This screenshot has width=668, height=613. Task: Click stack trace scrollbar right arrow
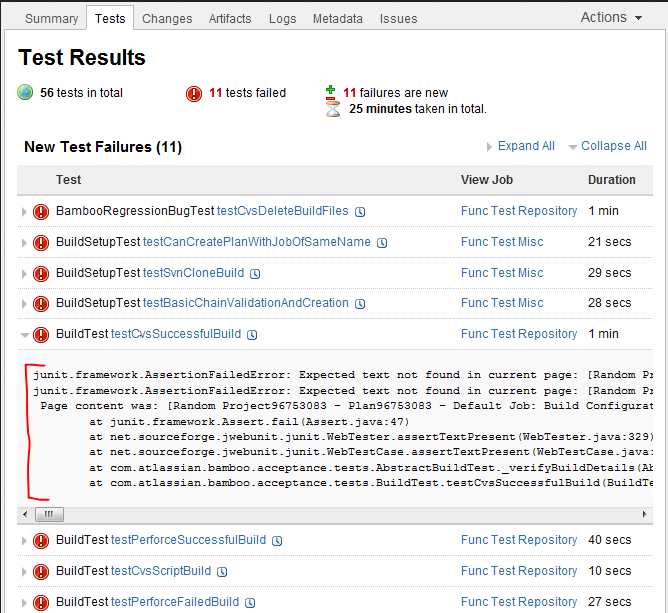(x=645, y=515)
